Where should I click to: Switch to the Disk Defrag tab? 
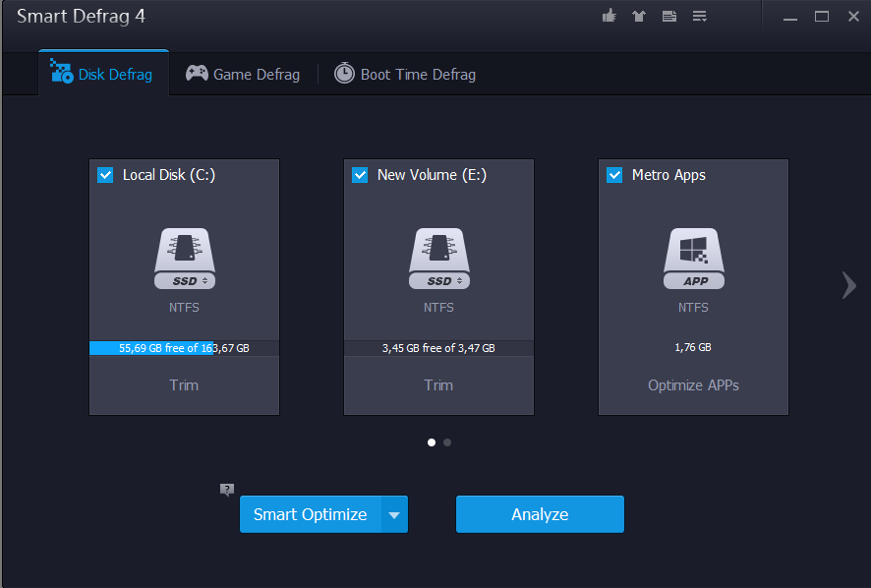coord(104,73)
